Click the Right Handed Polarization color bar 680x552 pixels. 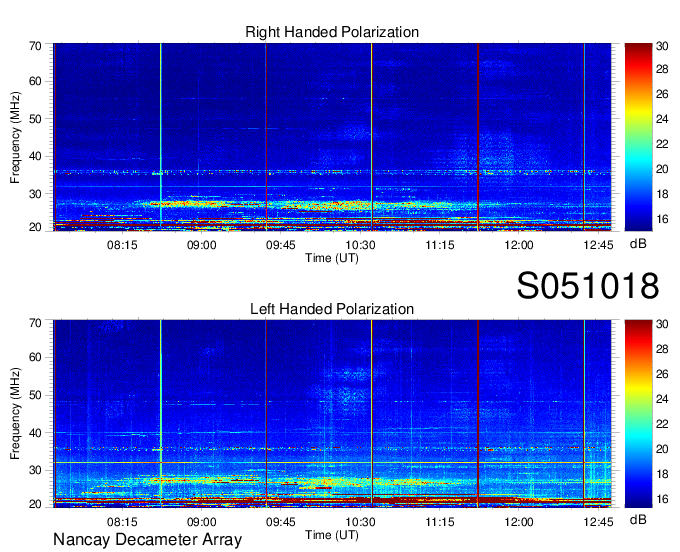[638, 137]
